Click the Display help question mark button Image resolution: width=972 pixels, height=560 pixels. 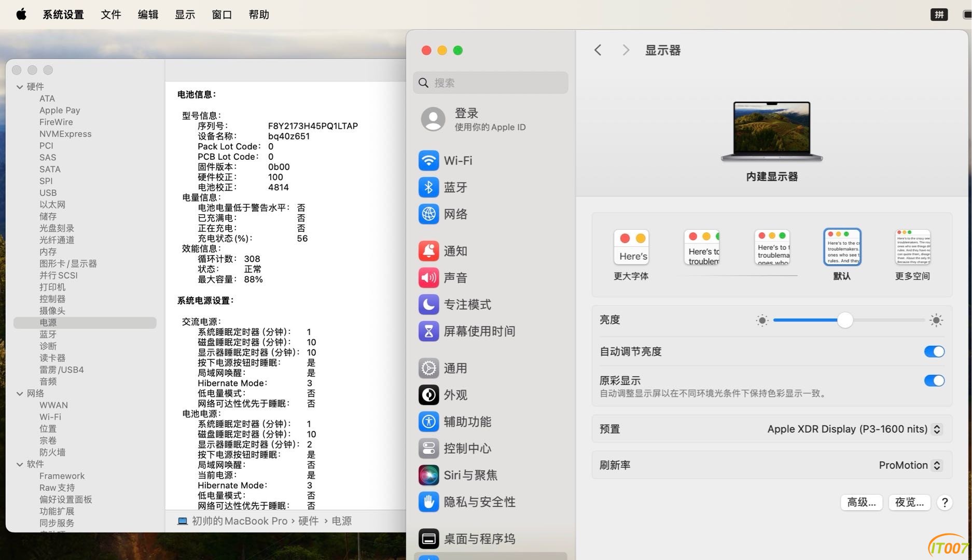click(945, 502)
